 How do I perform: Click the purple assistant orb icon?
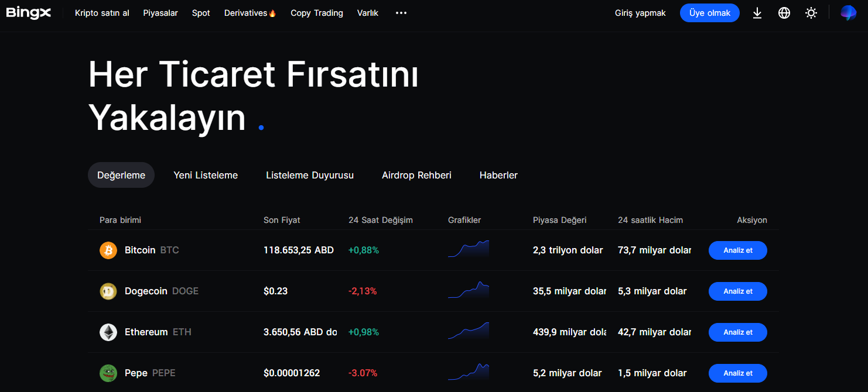(x=848, y=13)
